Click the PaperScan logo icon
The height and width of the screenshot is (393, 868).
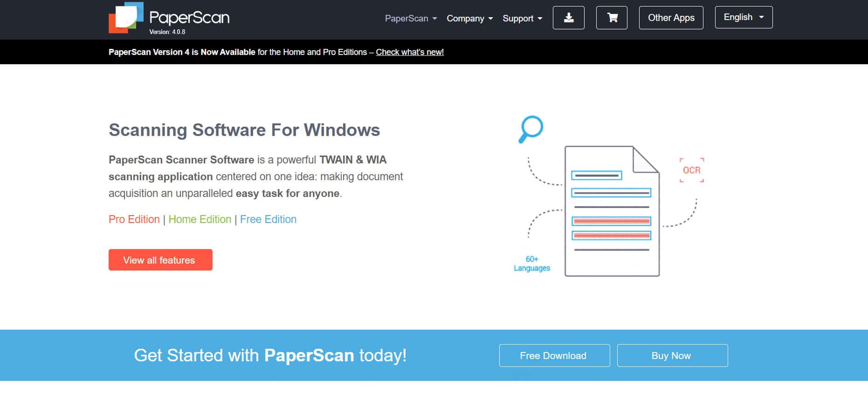pyautogui.click(x=126, y=18)
